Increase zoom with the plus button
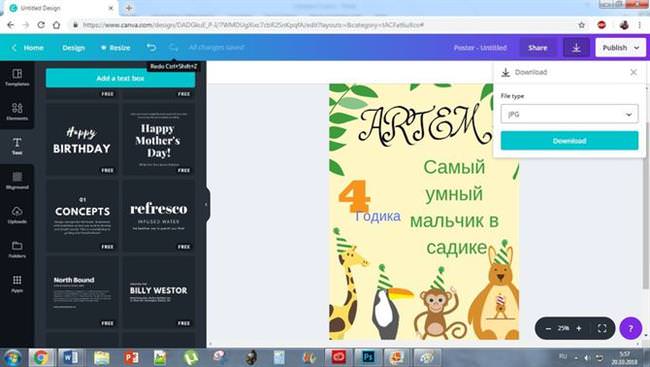This screenshot has height=367, width=650. point(579,328)
